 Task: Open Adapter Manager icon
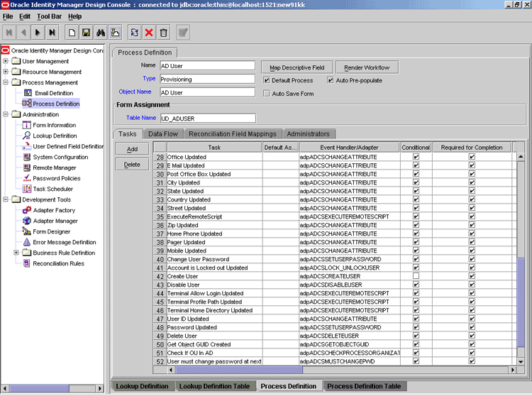pos(26,221)
